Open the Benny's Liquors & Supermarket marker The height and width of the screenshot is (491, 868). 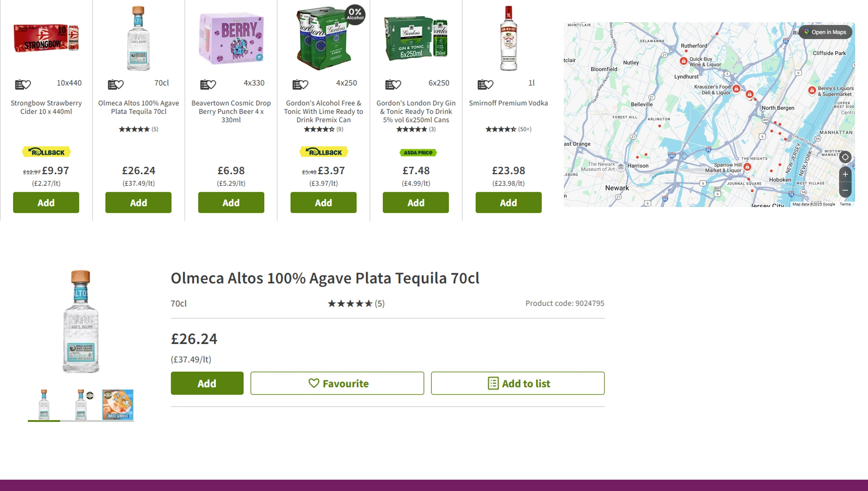(811, 90)
